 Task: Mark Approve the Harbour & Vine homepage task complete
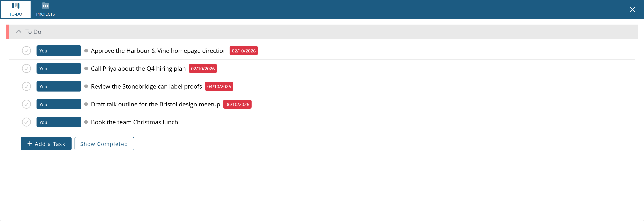[x=26, y=51]
